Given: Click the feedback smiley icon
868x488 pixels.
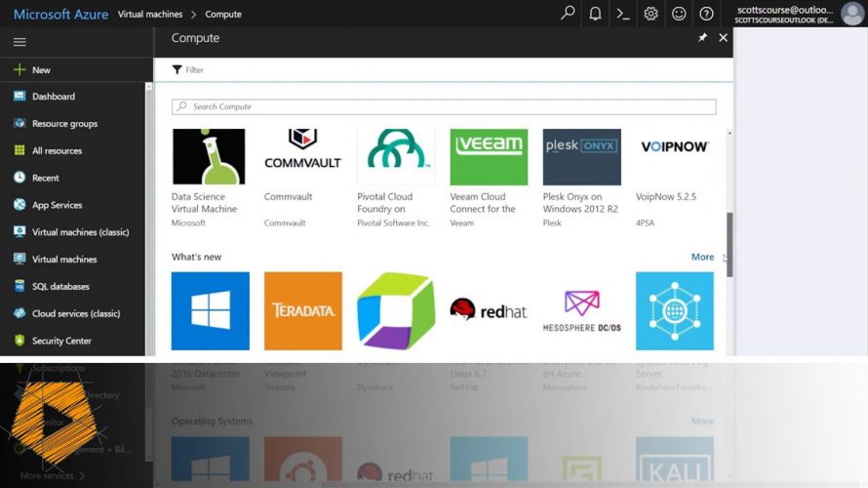Looking at the screenshot, I should 679,14.
